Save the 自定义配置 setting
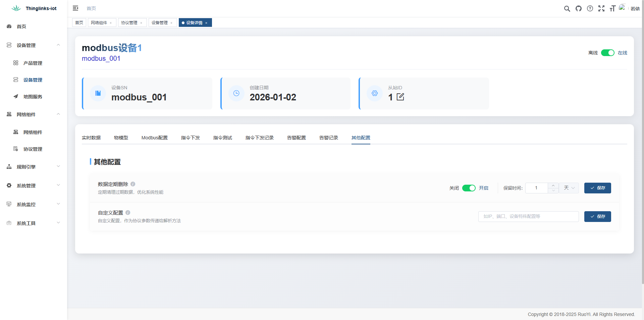 [x=597, y=217]
